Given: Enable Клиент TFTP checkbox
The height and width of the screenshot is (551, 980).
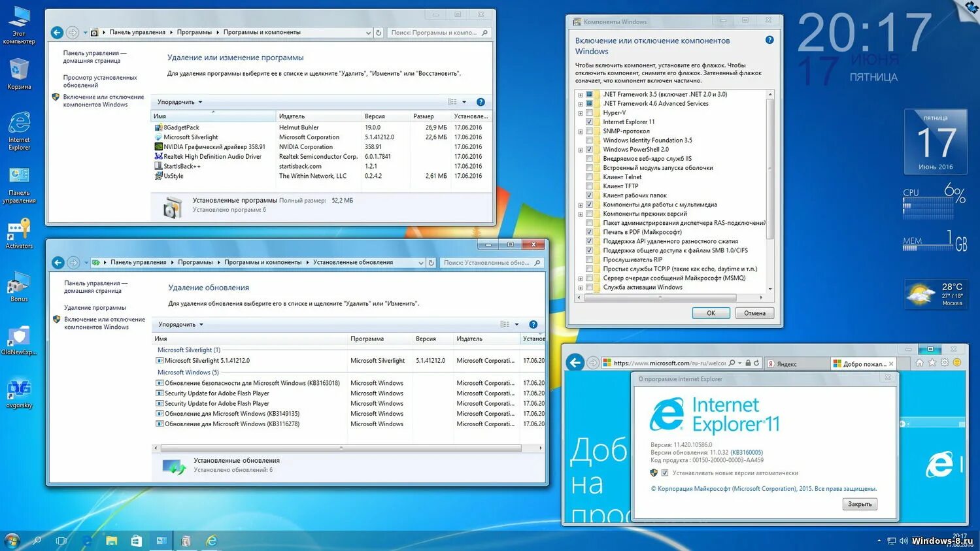Looking at the screenshot, I should click(x=589, y=186).
